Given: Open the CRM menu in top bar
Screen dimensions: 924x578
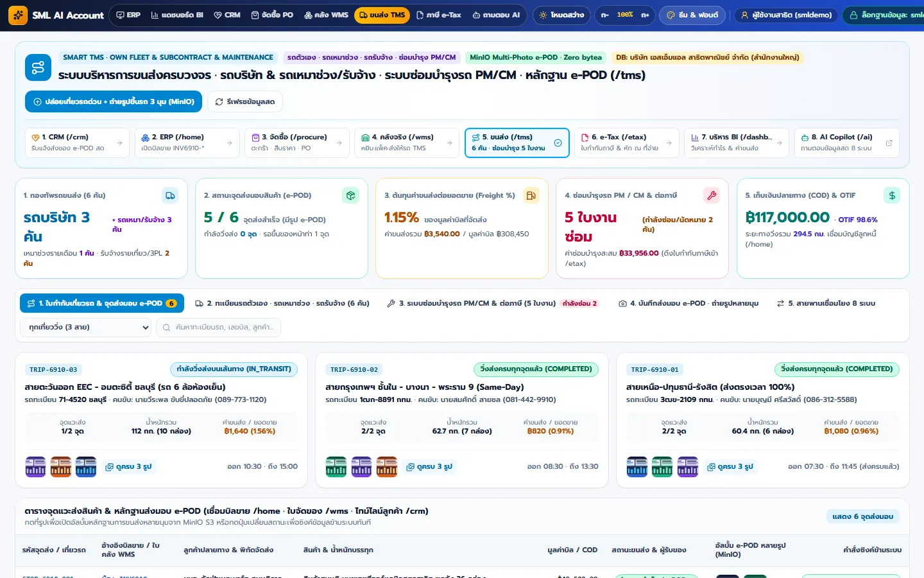Looking at the screenshot, I should pyautogui.click(x=227, y=15).
